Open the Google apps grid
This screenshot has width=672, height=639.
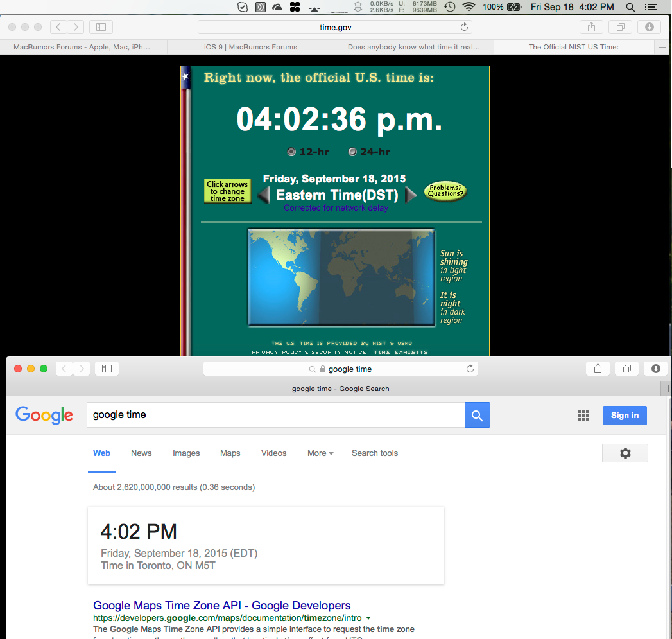point(583,415)
